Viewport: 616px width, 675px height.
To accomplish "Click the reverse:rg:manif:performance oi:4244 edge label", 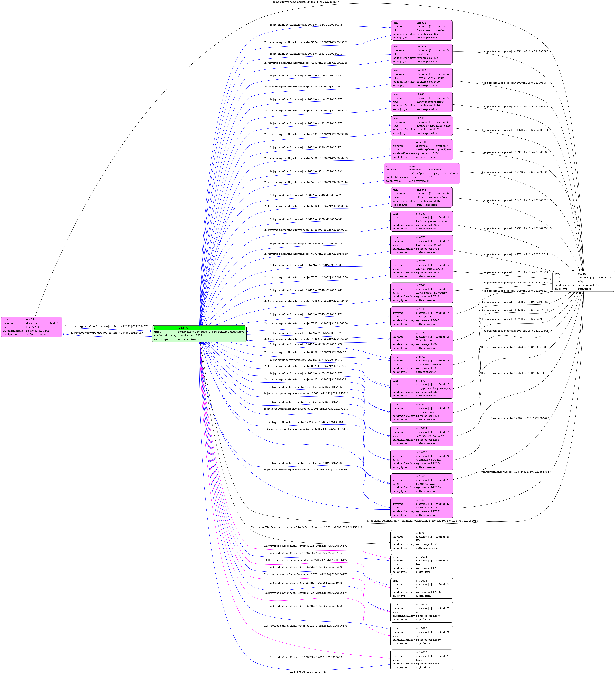I will click(x=107, y=326).
